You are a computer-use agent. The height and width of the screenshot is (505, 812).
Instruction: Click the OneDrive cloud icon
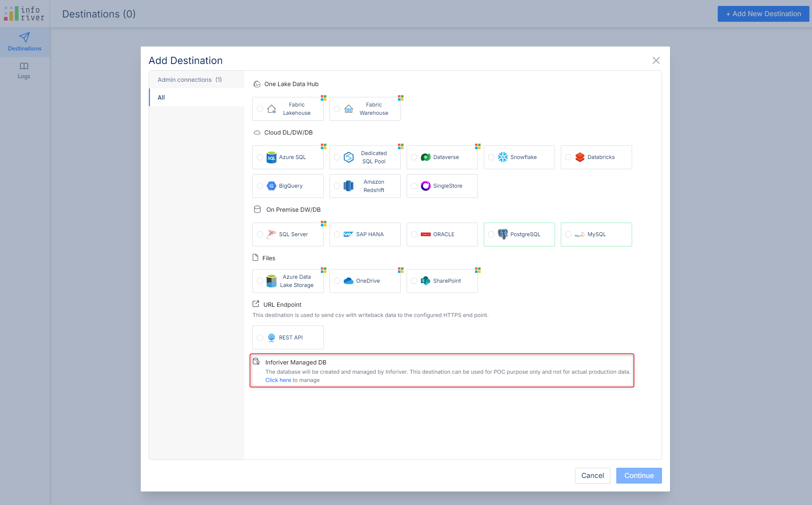[x=349, y=281]
